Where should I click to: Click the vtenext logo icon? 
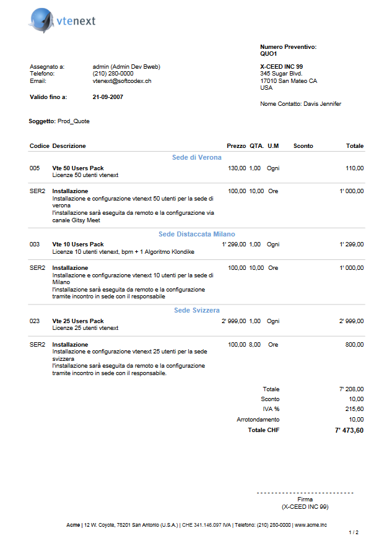[x=41, y=20]
